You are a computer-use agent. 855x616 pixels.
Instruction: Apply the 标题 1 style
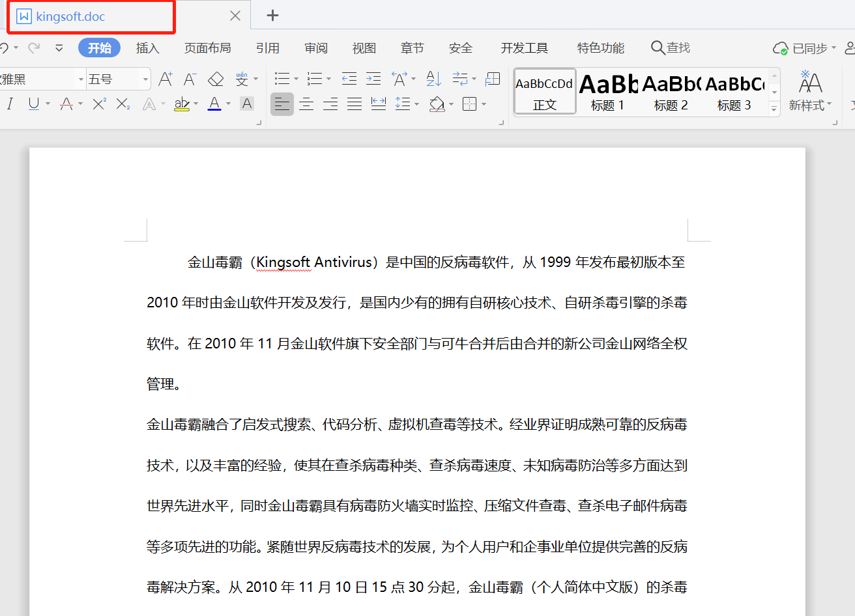[x=607, y=92]
